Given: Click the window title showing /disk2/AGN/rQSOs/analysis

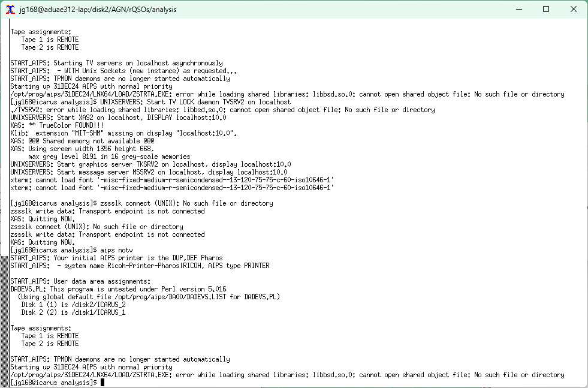Looking at the screenshot, I should click(x=98, y=10).
